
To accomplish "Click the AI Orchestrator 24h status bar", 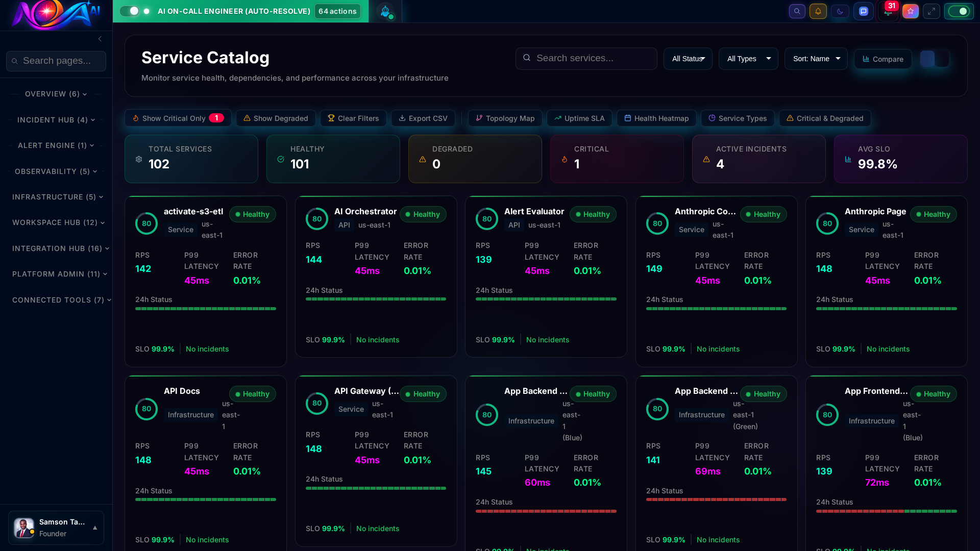I will [x=376, y=299].
